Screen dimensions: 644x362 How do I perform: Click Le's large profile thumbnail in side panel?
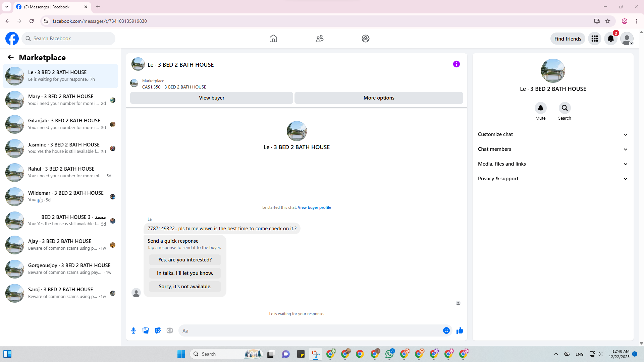(x=553, y=71)
